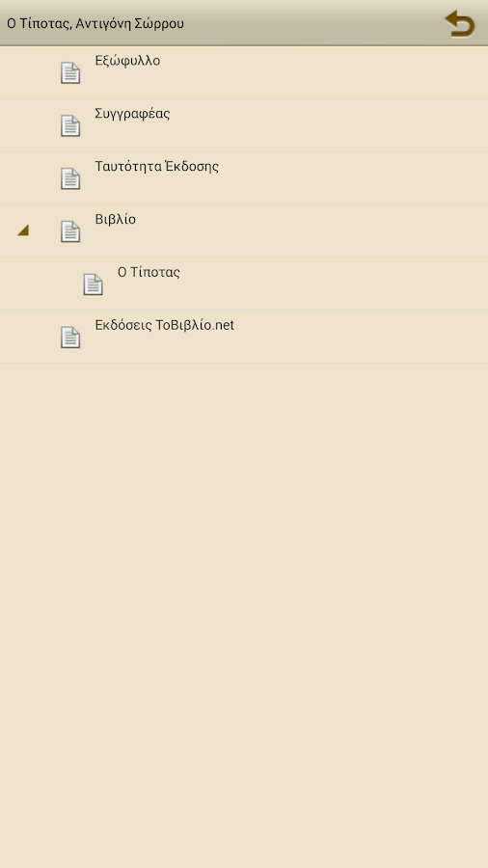The image size is (488, 868).
Task: Open the Εξώφυλλο entry
Action: (128, 61)
